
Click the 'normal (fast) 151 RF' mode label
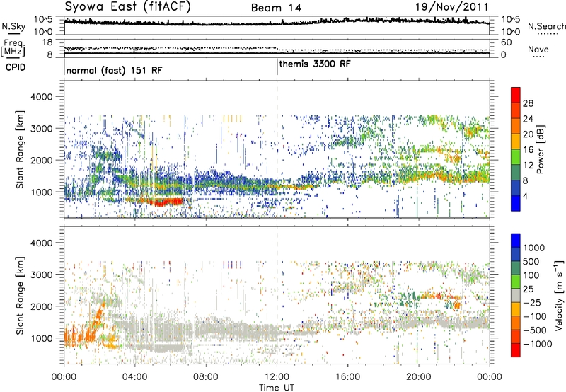pos(114,70)
